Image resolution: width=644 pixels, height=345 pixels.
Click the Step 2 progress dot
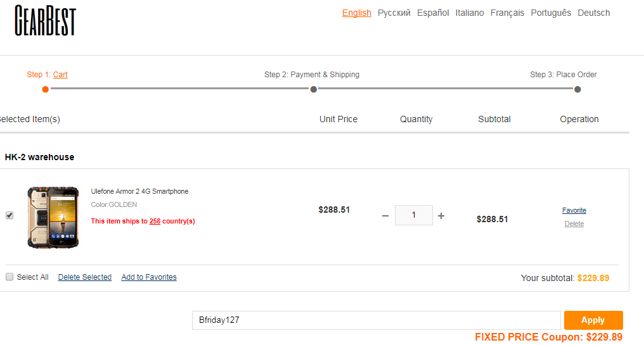[x=313, y=89]
